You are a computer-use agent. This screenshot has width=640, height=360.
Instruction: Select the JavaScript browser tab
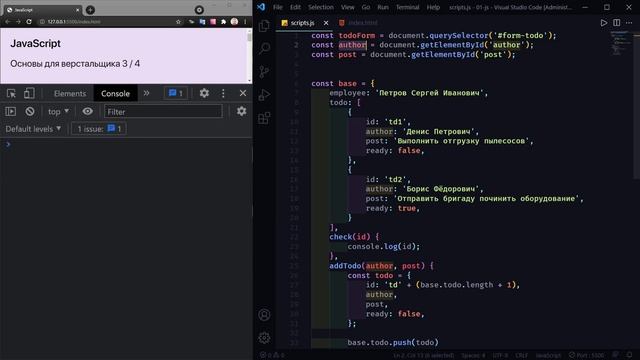pos(42,10)
